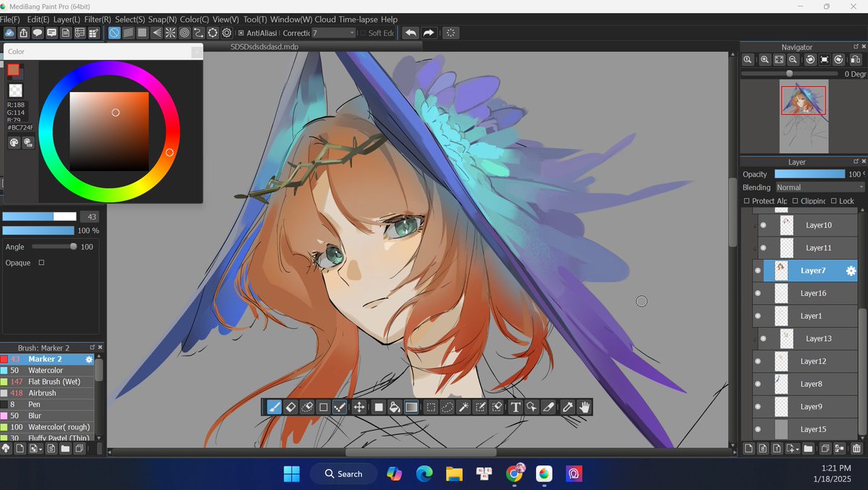Open the Blending mode dropdown
Image resolution: width=868 pixels, height=490 pixels.
click(x=820, y=187)
